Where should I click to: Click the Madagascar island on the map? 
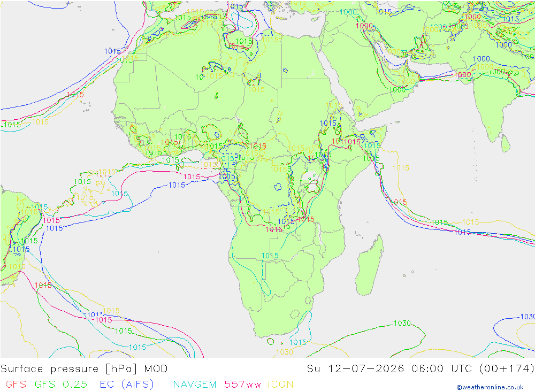tap(370, 266)
